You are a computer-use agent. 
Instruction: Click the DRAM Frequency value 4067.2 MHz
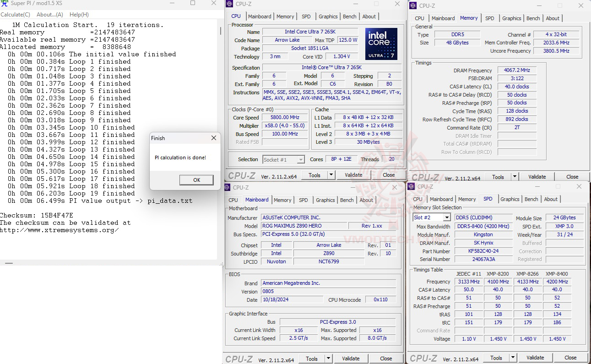517,71
